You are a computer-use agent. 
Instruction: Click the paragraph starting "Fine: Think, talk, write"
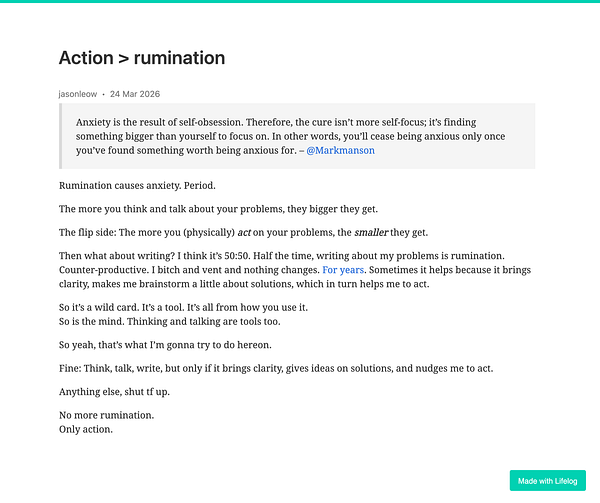(276, 368)
